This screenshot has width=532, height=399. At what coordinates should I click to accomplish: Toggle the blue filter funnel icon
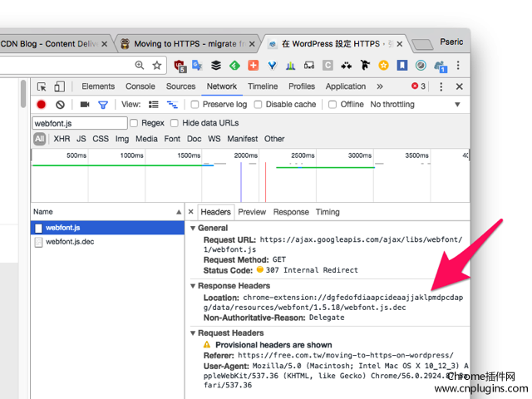click(x=103, y=105)
